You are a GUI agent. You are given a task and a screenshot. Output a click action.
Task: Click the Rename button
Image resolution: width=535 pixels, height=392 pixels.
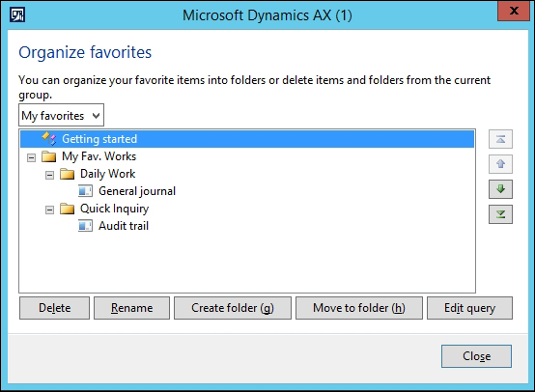tap(131, 308)
